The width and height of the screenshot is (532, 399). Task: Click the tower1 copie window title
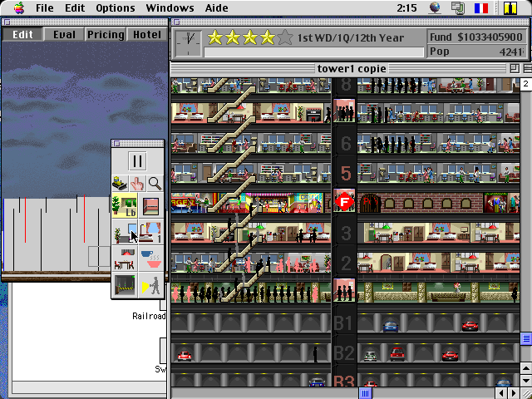tap(352, 68)
